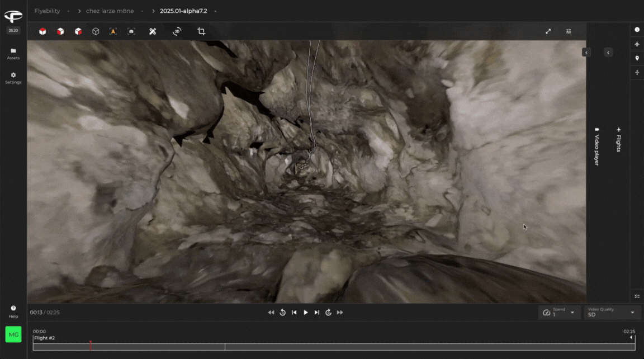Open the info panel icon
The height and width of the screenshot is (359, 644).
tap(637, 30)
